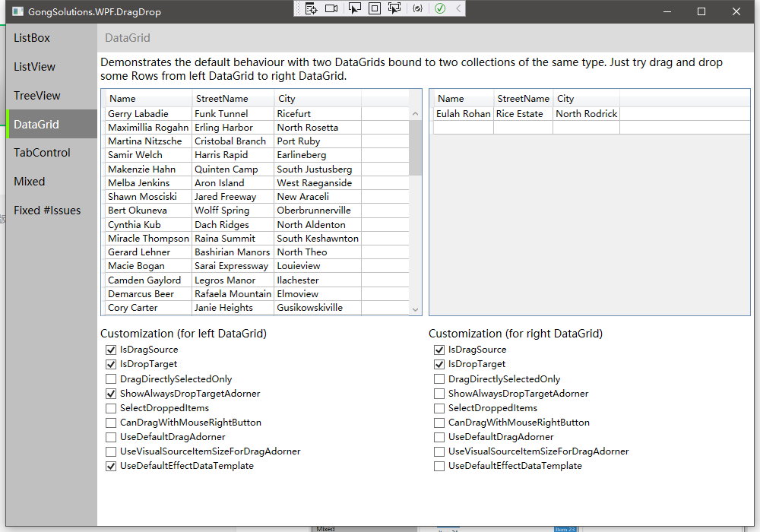Sort the left DataGrid by City header
This screenshot has height=532, width=760.
coord(318,98)
